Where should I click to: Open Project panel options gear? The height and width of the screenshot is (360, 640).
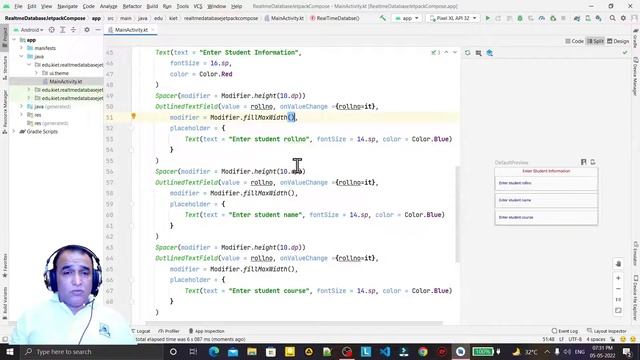point(87,30)
